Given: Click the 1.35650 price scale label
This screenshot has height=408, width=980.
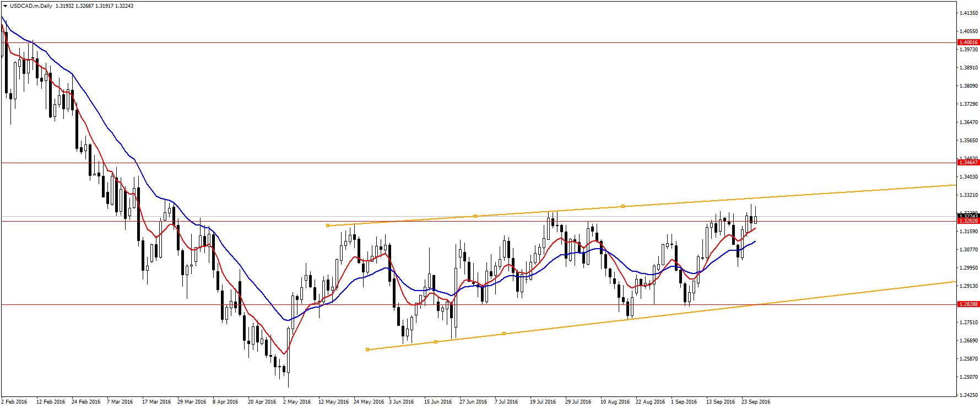Looking at the screenshot, I should [x=969, y=141].
